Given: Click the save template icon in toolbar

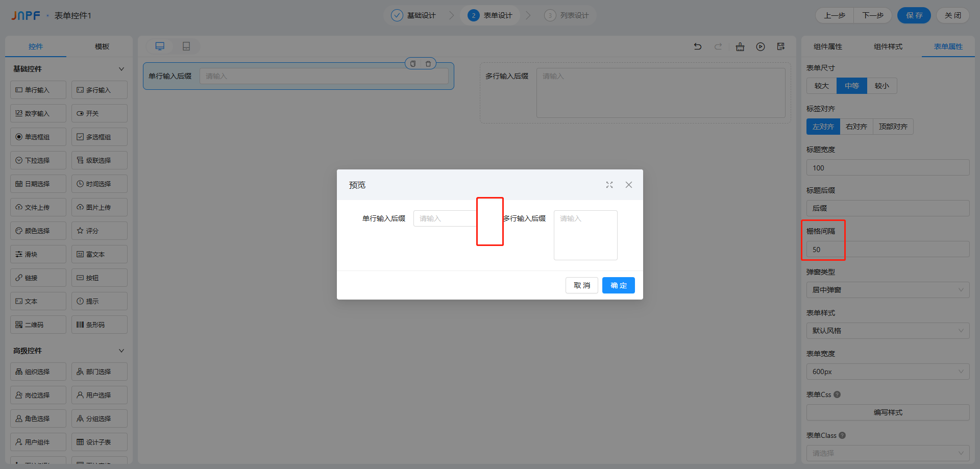Looking at the screenshot, I should (781, 46).
